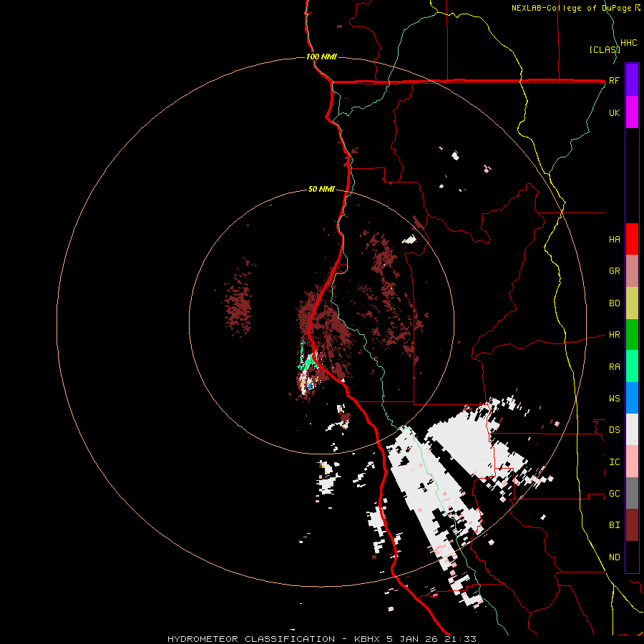Click the DS legend label
Viewport: 644px width, 644px height.
(x=614, y=430)
